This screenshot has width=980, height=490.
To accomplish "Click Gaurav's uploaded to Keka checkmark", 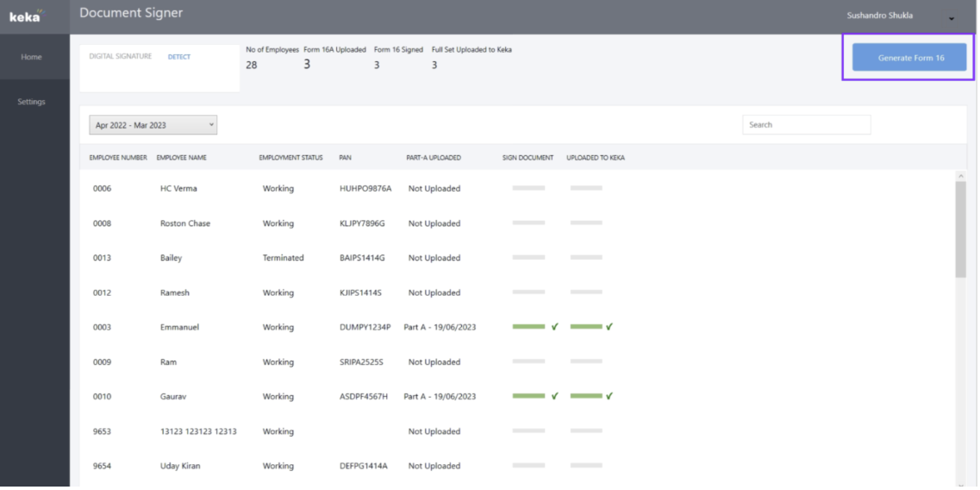I will click(x=609, y=396).
